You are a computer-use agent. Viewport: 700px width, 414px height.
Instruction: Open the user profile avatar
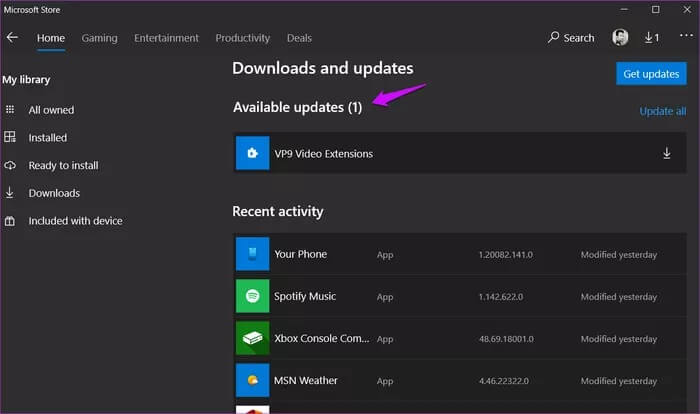point(620,38)
